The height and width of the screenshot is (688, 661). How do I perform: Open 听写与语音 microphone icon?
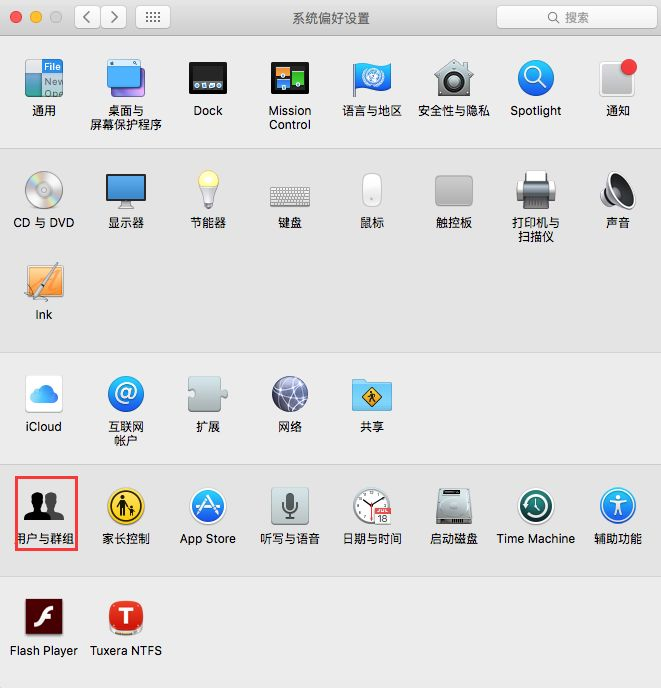(x=290, y=506)
